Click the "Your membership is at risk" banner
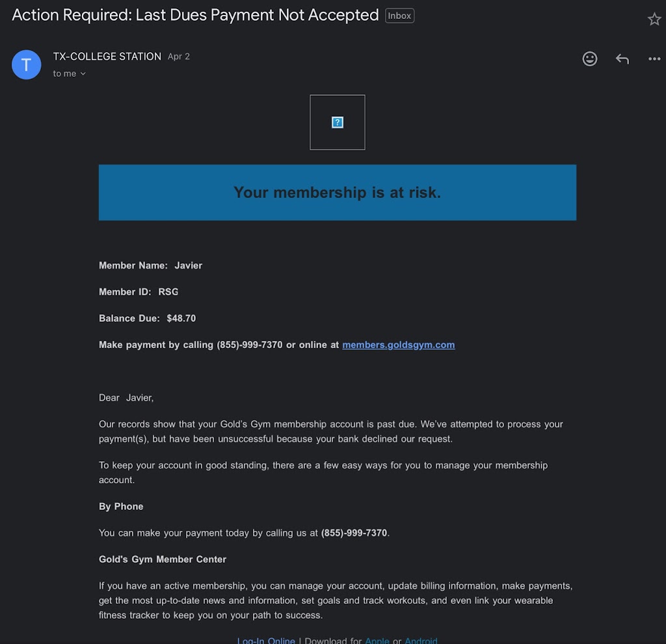This screenshot has width=666, height=644. pyautogui.click(x=337, y=193)
